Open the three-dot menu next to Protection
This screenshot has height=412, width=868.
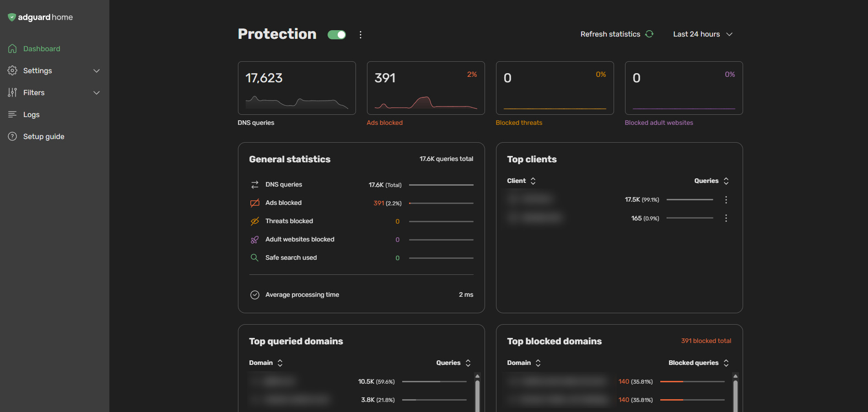click(361, 35)
